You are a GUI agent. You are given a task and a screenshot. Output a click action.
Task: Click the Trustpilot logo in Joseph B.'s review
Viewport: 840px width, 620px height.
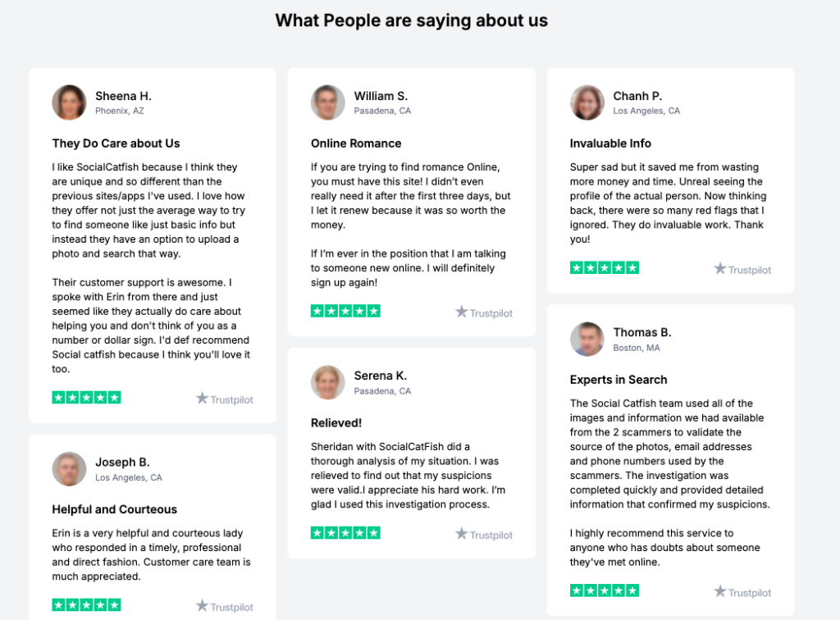(x=225, y=606)
